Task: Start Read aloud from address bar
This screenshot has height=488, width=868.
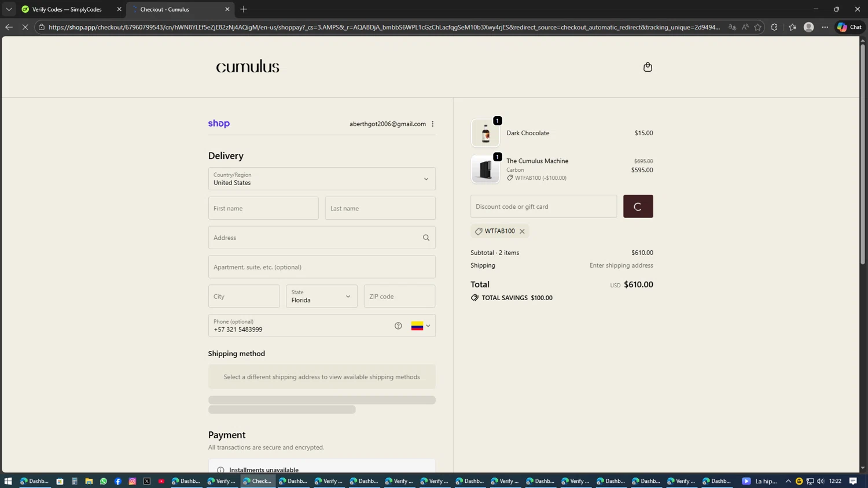Action: point(745,27)
